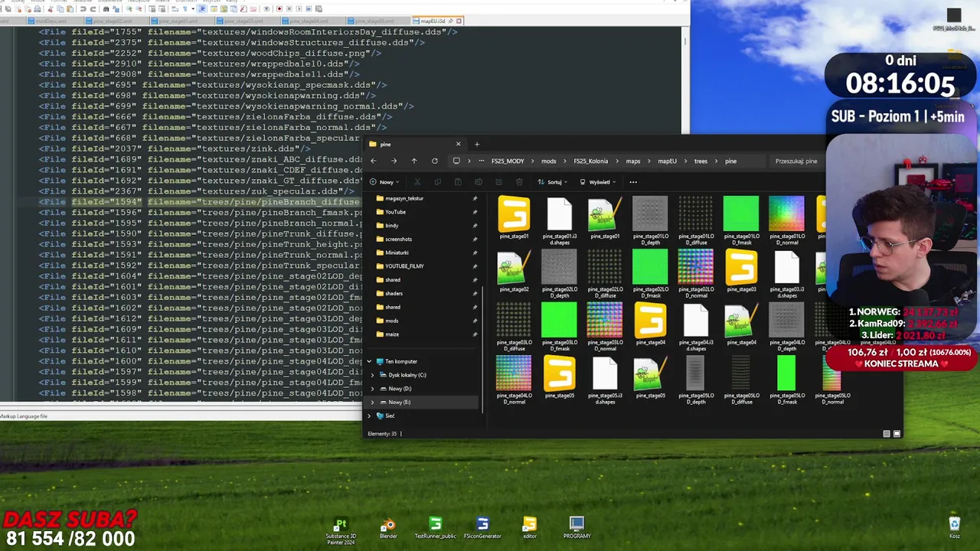The image size is (980, 551).
Task: Open FSIconGenerator desktop shortcut
Action: tap(482, 528)
